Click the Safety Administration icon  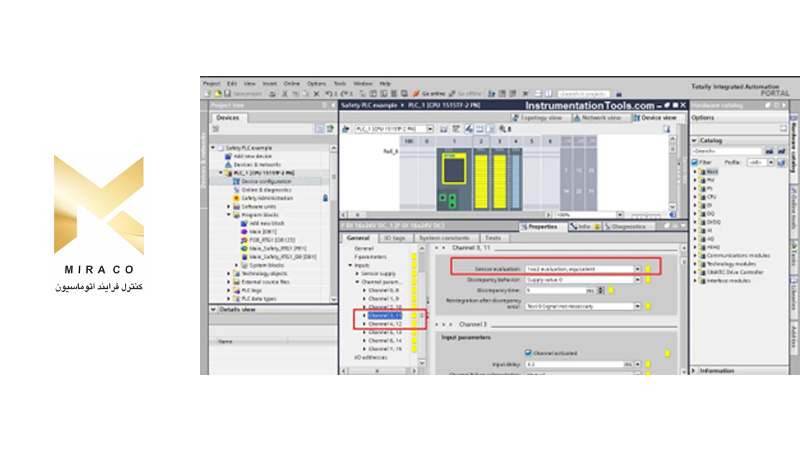pyautogui.click(x=235, y=198)
